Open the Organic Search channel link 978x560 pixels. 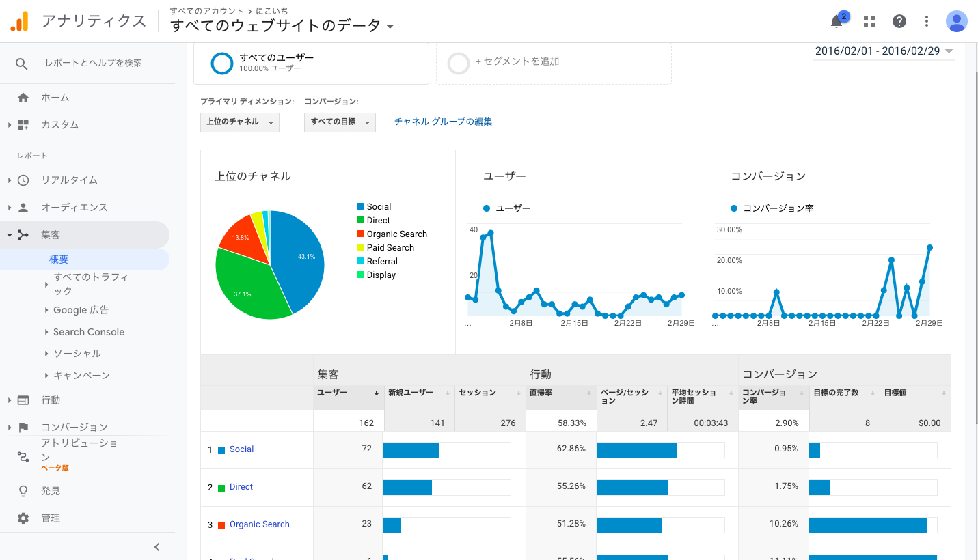pos(259,524)
